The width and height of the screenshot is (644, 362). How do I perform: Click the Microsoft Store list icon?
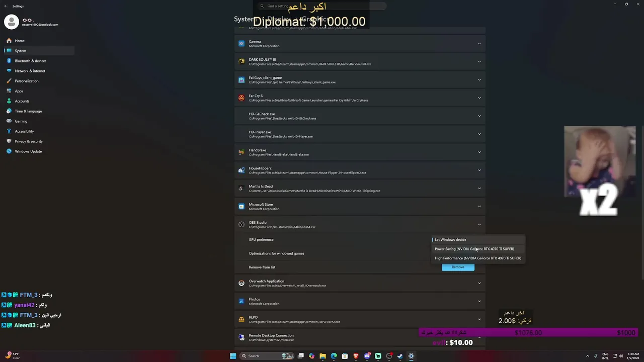click(x=242, y=207)
